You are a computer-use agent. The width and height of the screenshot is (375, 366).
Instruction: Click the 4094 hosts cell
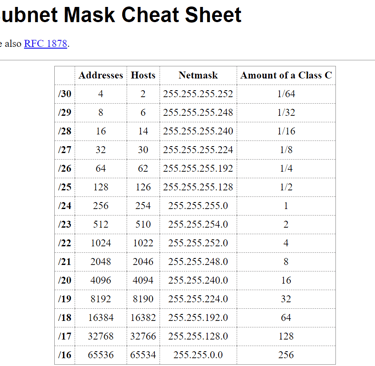coord(143,281)
